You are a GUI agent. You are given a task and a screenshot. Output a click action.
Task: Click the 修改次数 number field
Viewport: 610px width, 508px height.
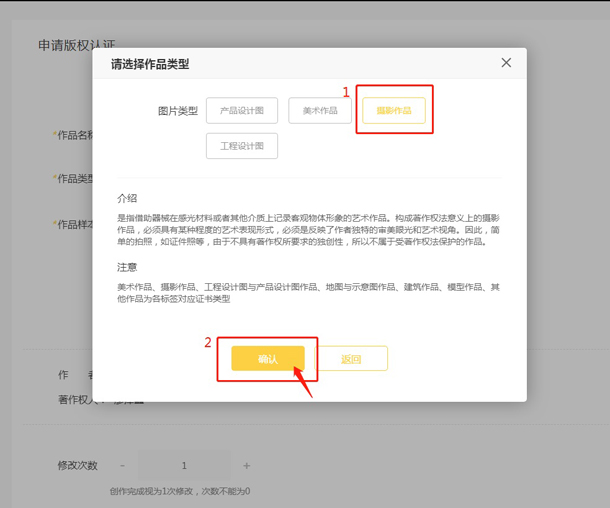coord(184,466)
